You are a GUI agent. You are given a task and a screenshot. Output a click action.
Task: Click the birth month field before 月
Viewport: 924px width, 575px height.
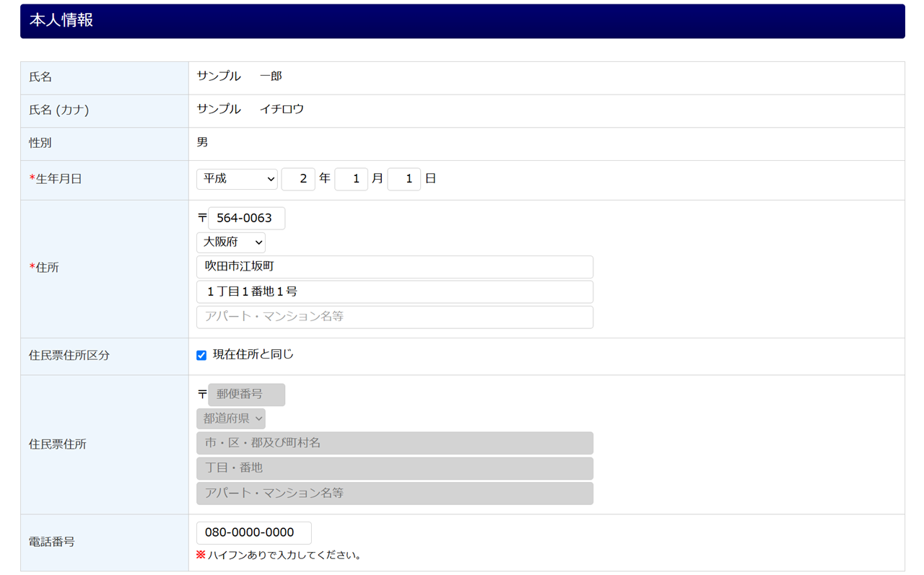coord(351,179)
